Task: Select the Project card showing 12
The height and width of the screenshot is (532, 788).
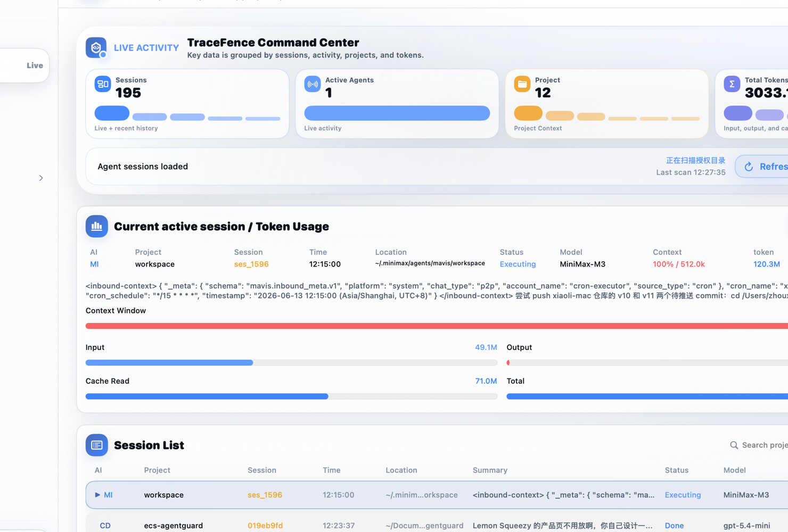Action: click(607, 104)
